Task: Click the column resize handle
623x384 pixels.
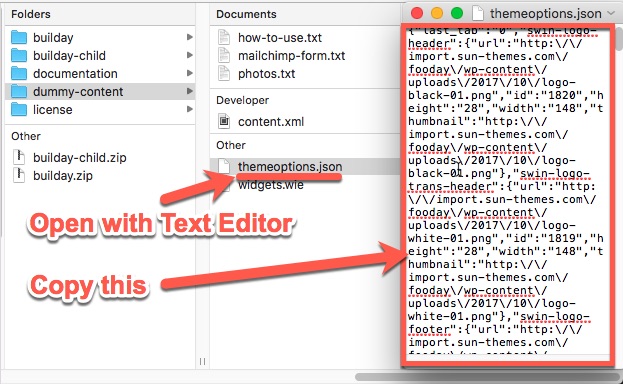Action: (202, 361)
